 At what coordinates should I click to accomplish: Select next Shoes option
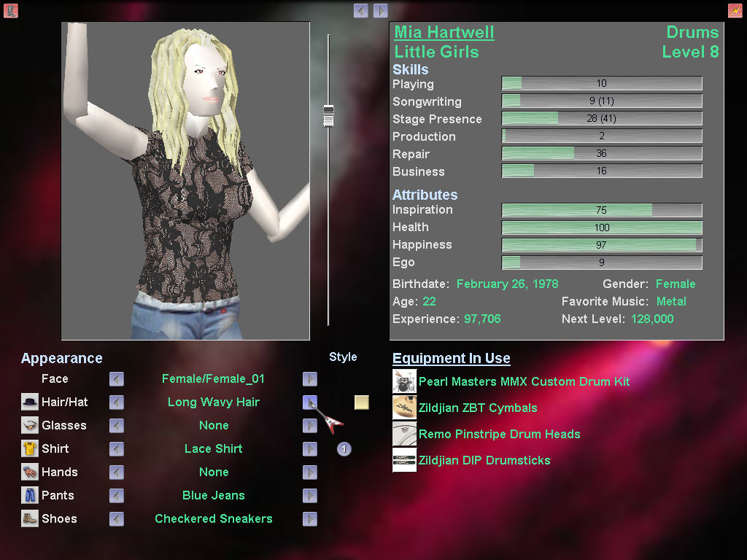(310, 519)
